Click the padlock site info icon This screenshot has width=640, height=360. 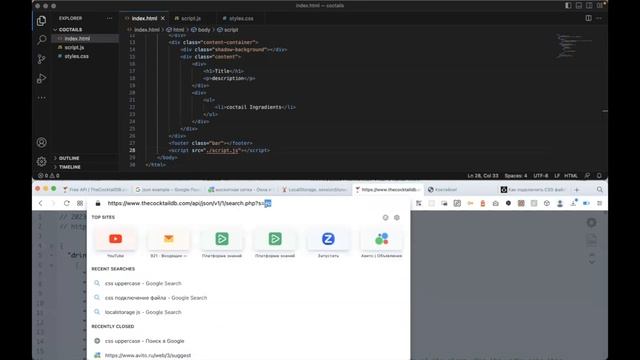[x=98, y=203]
